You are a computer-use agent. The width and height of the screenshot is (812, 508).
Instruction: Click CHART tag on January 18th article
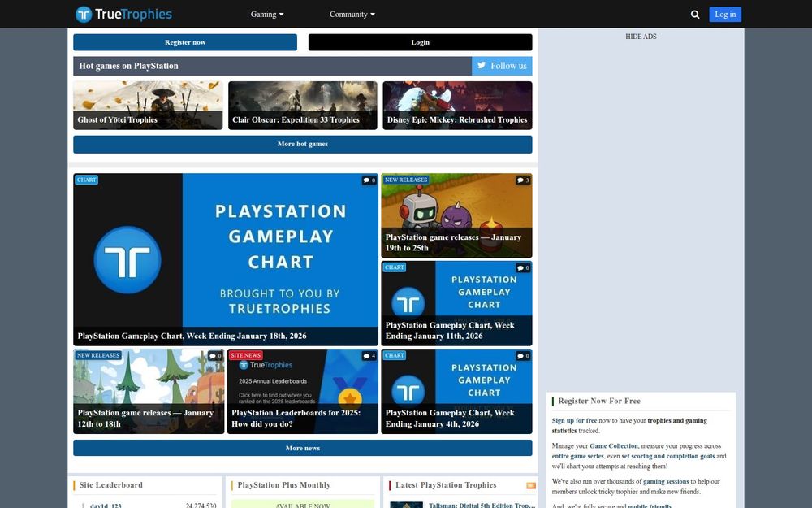(x=87, y=180)
